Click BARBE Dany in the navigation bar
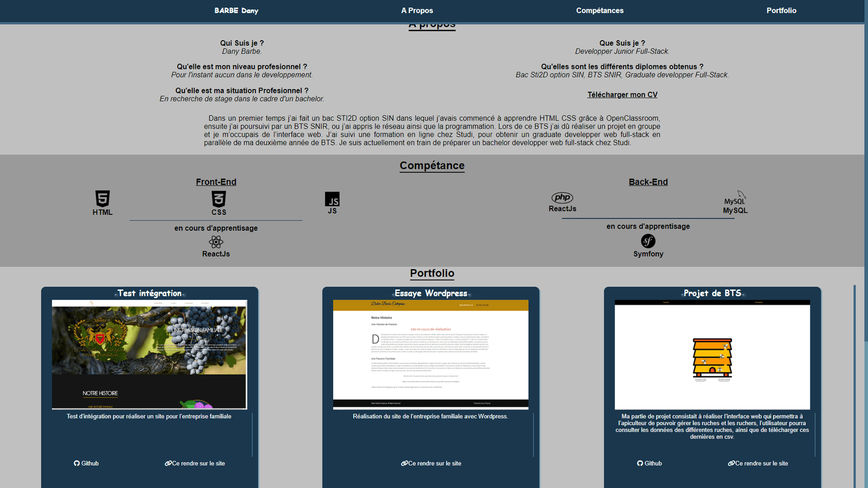 tap(236, 10)
